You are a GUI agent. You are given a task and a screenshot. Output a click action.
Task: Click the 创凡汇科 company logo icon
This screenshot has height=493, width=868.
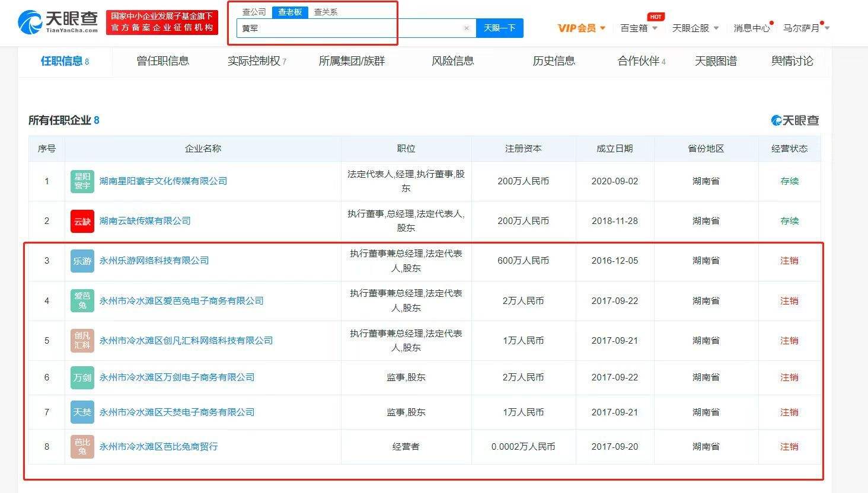click(x=82, y=341)
